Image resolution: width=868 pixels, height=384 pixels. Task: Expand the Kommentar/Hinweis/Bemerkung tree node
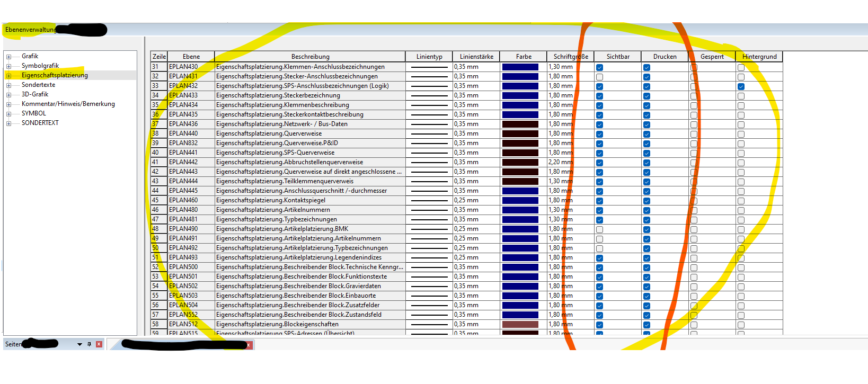tap(8, 104)
